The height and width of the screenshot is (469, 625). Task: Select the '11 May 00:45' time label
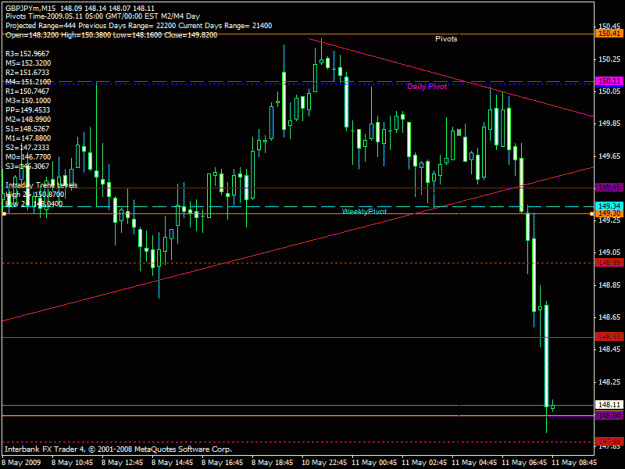(x=374, y=462)
